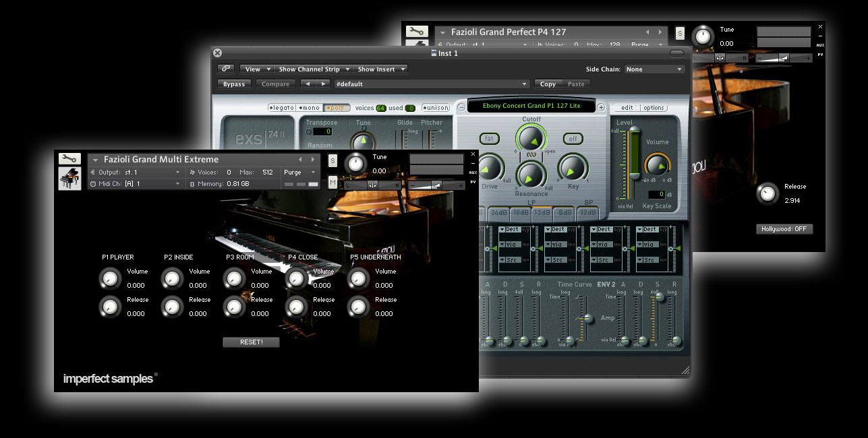Click previous instrument minus button beside Ebony Concert Grand

tap(461, 107)
